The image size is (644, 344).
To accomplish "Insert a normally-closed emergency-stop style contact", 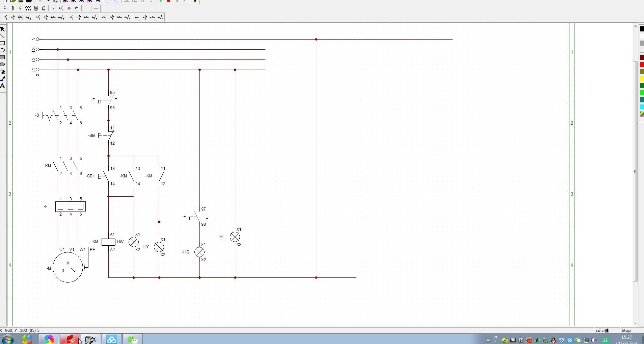I will pyautogui.click(x=112, y=17).
